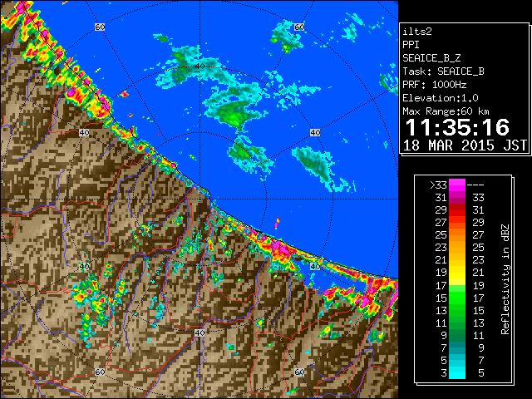The height and width of the screenshot is (399, 532).
Task: Click the orange 25–27 dBZ swatch
Action: coord(457,235)
